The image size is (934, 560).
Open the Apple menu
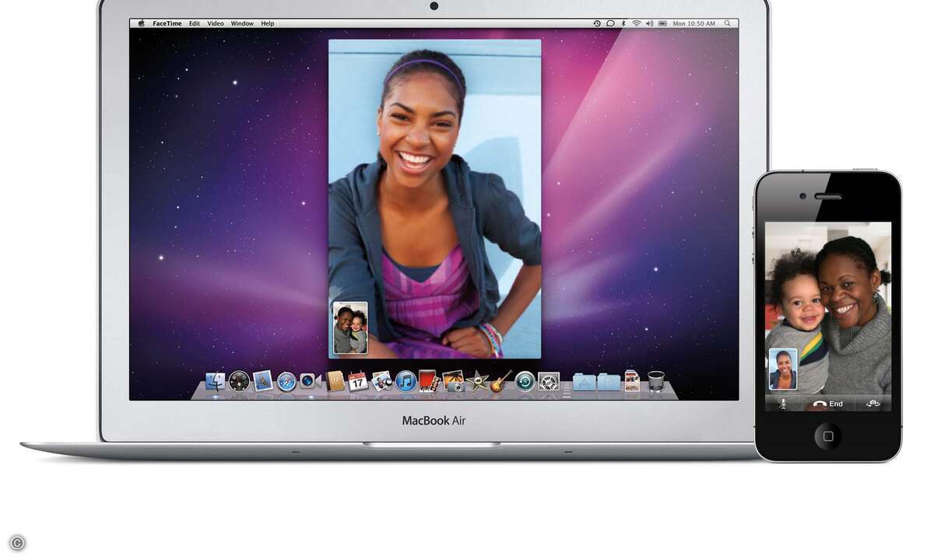click(142, 24)
